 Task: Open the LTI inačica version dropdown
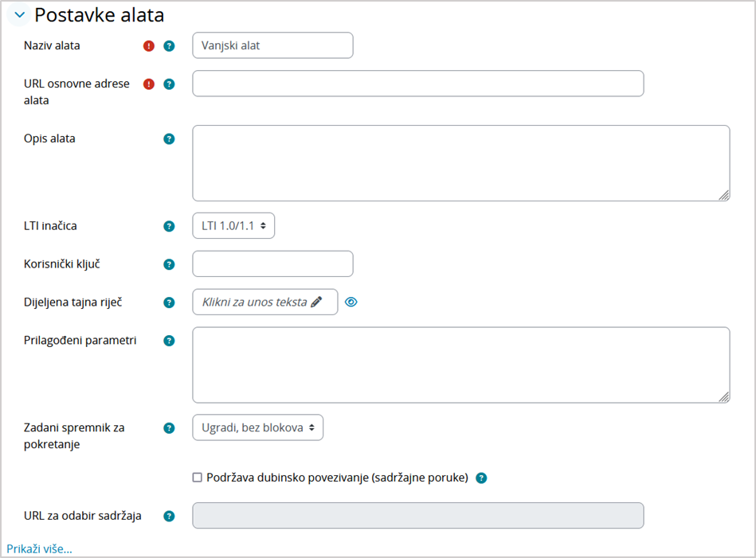233,225
